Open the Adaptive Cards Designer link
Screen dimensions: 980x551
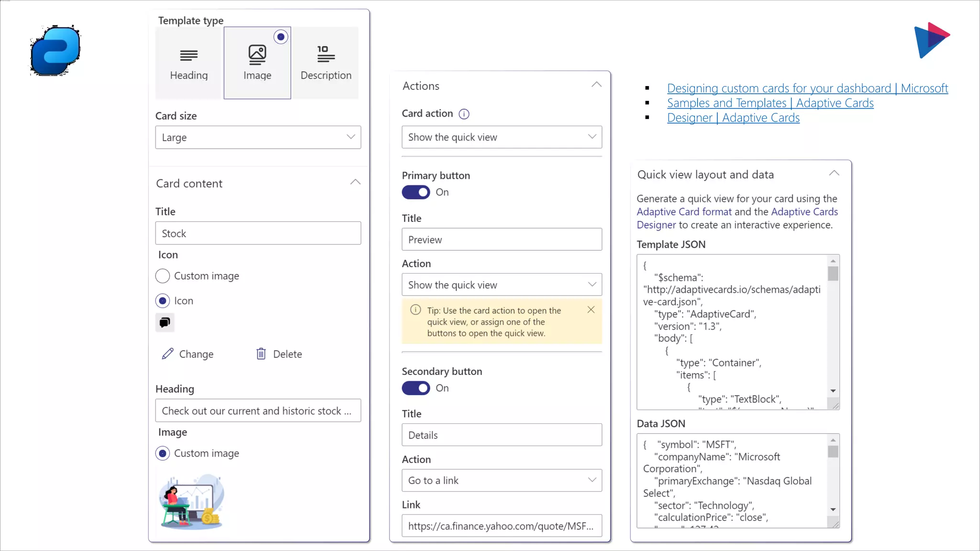804,212
